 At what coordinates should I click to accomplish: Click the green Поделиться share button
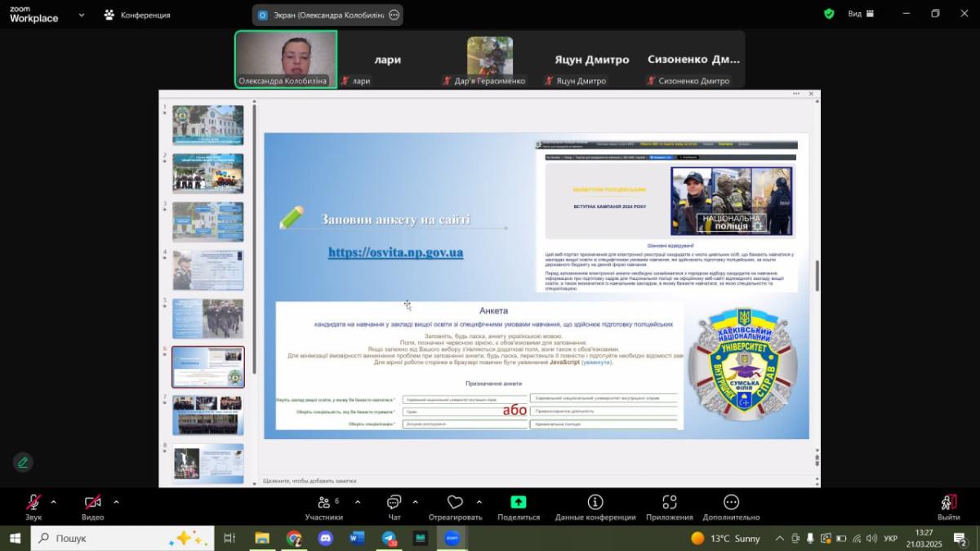pyautogui.click(x=519, y=506)
